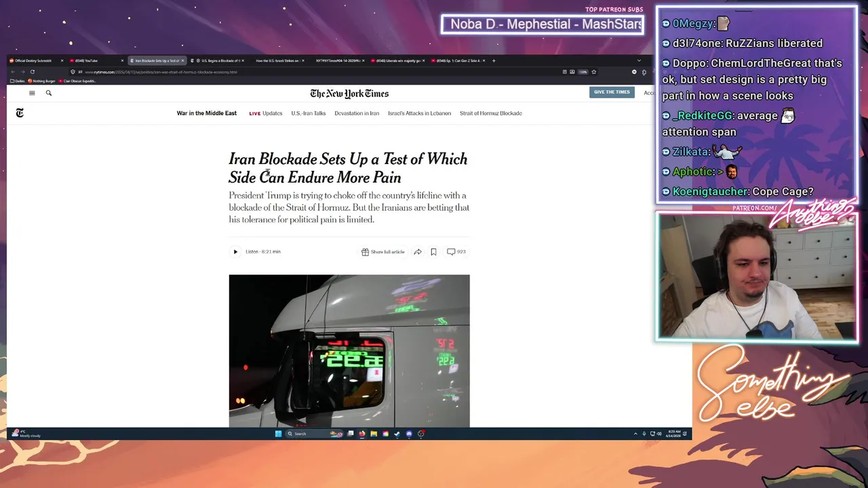Click the NYT site search magnifier icon
The image size is (868, 488).
[49, 93]
